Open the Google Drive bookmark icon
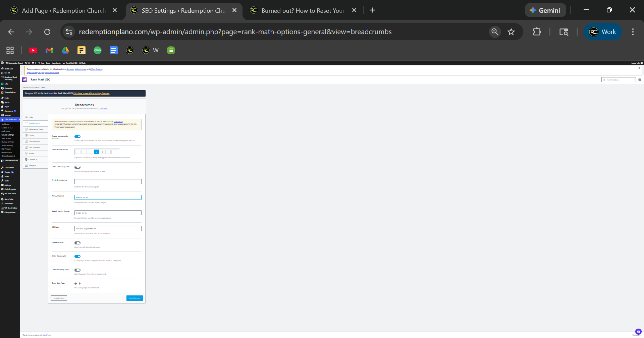Screen dimensions: 644x338 click(65, 50)
